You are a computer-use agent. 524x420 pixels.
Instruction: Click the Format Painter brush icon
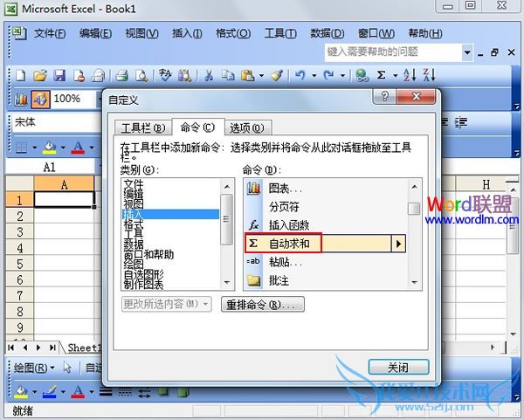pyautogui.click(x=277, y=75)
